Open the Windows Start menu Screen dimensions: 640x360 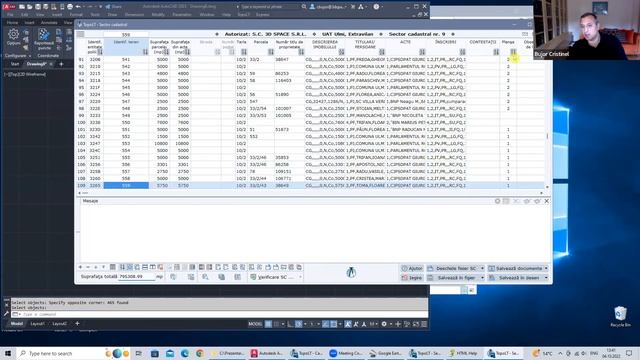(x=8, y=353)
